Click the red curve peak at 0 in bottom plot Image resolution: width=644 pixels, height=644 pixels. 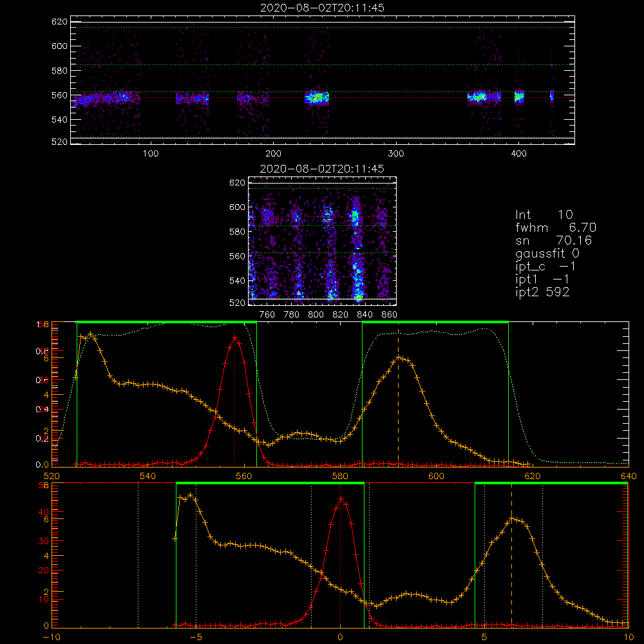click(341, 498)
